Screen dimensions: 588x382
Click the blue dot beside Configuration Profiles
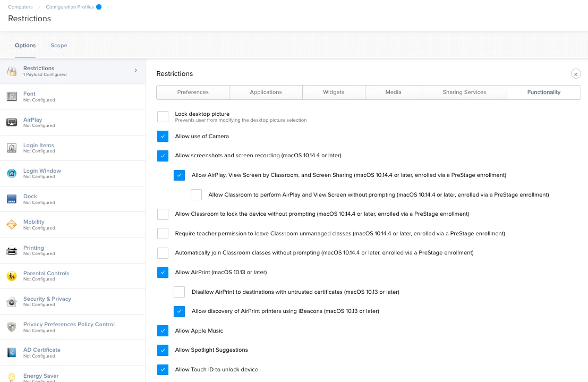(x=99, y=7)
